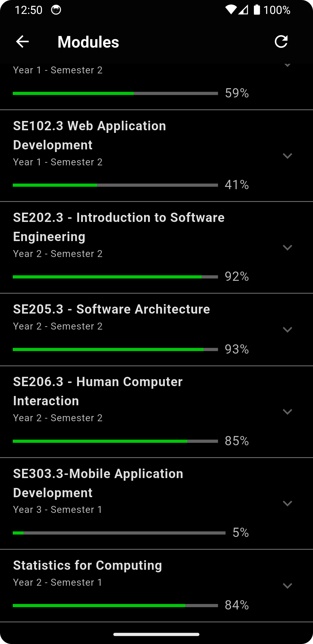Expand the SE205.3 Software Architecture chevron
Image resolution: width=313 pixels, height=644 pixels.
[287, 330]
